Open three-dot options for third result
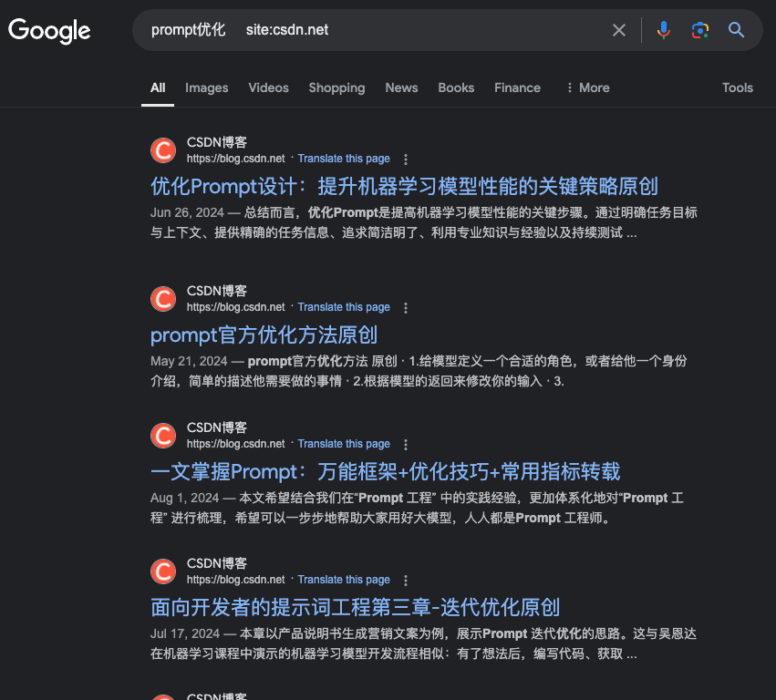This screenshot has width=776, height=700. tap(406, 445)
